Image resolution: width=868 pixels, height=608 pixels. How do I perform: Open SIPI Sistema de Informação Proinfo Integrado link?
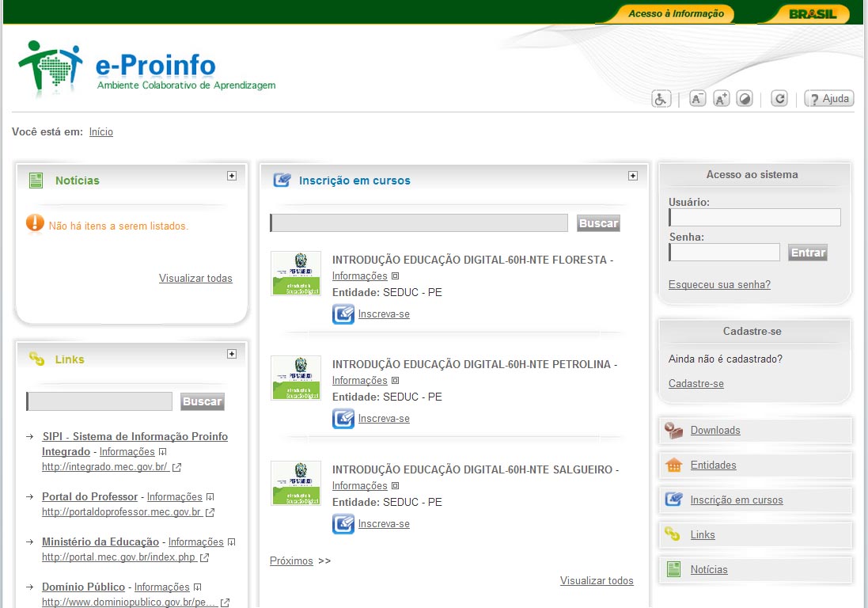tap(135, 443)
